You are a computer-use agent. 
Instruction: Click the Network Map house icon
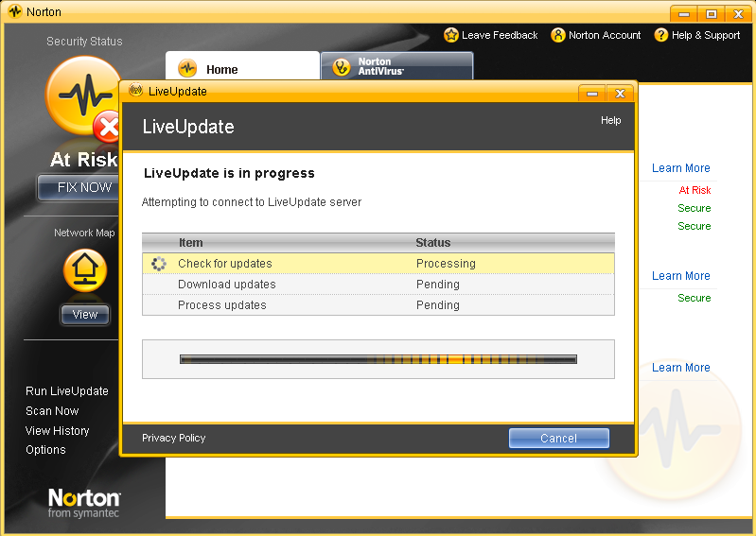85,270
